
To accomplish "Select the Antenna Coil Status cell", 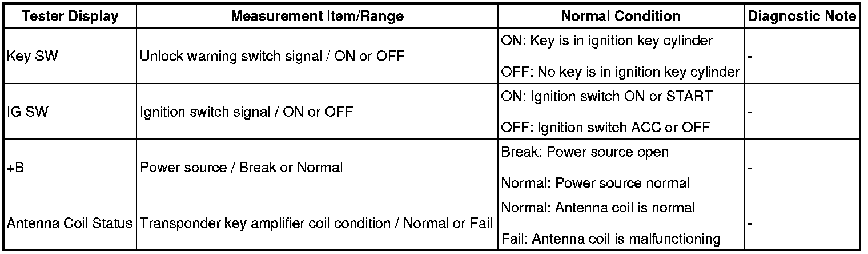I will [69, 223].
